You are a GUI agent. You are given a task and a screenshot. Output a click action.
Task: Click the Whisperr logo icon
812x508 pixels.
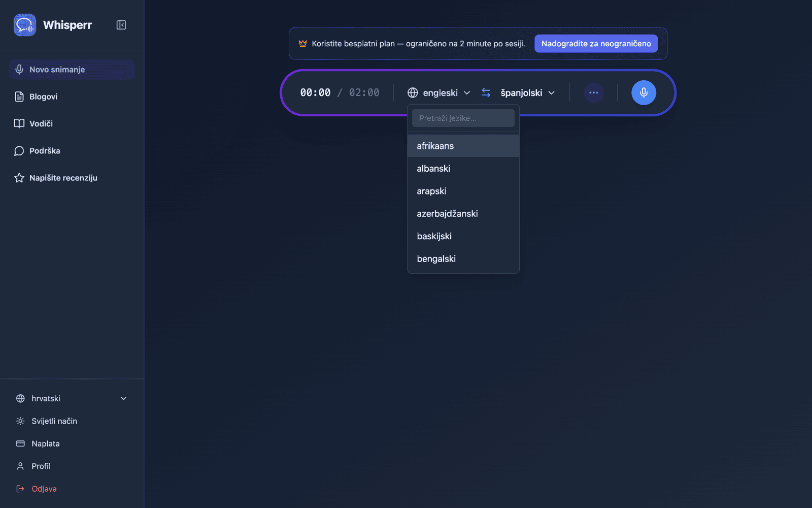coord(25,25)
